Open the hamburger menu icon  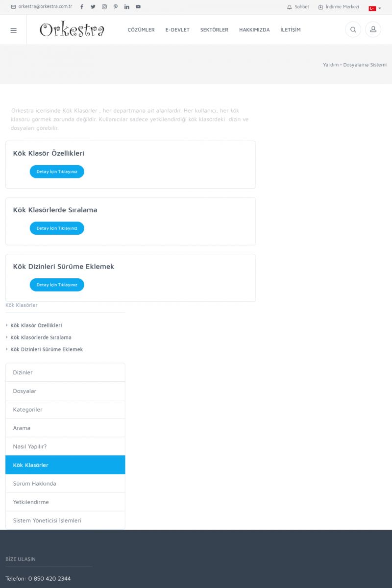pos(13,30)
